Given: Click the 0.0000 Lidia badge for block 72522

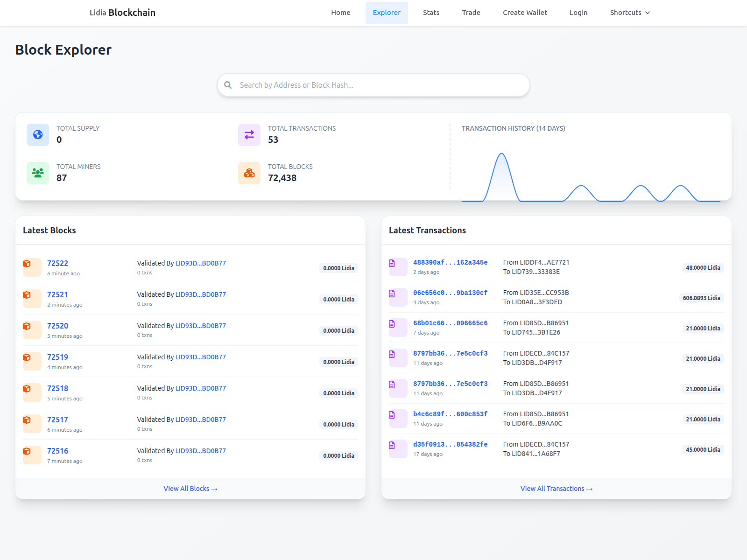Looking at the screenshot, I should tap(338, 268).
